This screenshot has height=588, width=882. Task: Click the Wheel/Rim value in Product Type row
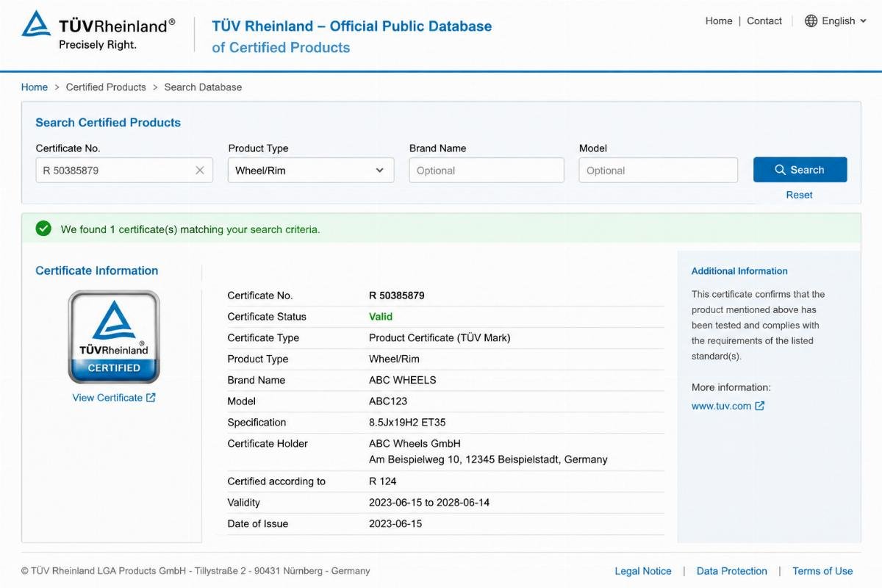(x=395, y=359)
